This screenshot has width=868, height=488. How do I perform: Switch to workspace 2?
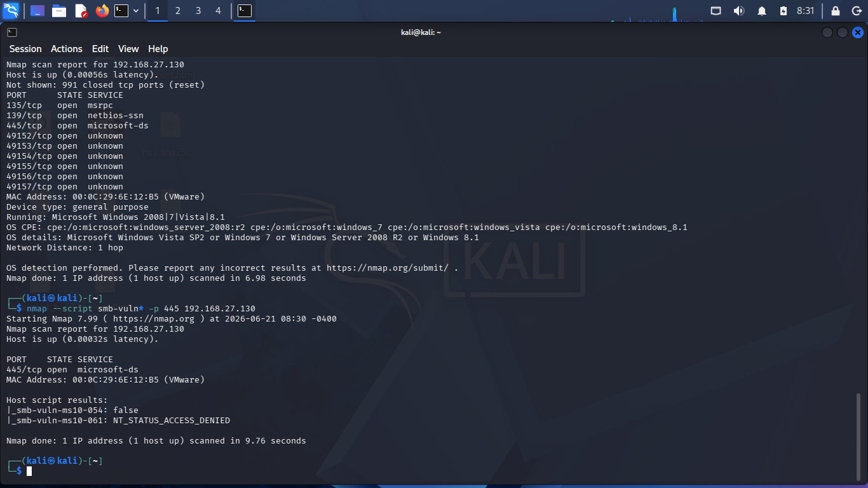[177, 11]
